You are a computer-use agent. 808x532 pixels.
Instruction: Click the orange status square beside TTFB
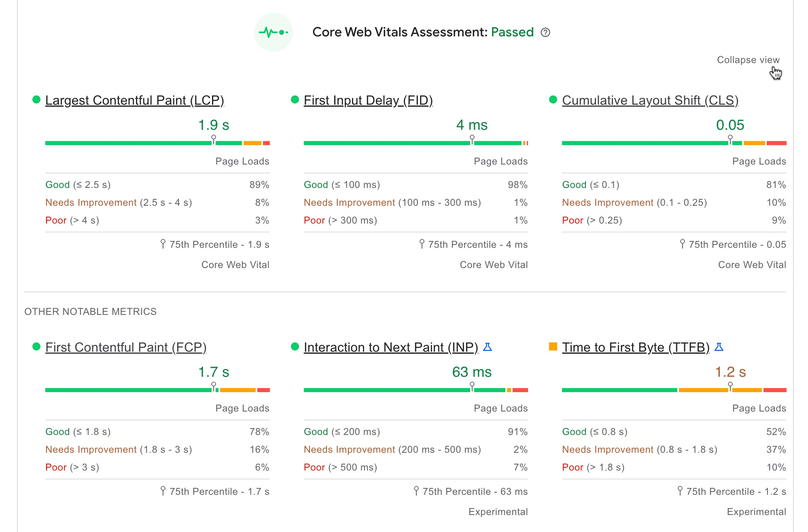pyautogui.click(x=552, y=346)
